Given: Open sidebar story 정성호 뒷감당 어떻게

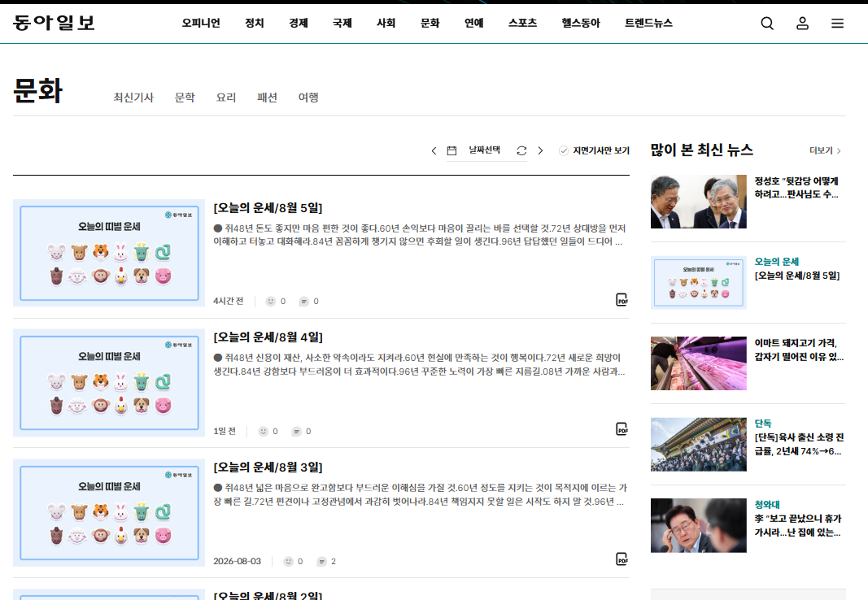Looking at the screenshot, I should tap(796, 188).
